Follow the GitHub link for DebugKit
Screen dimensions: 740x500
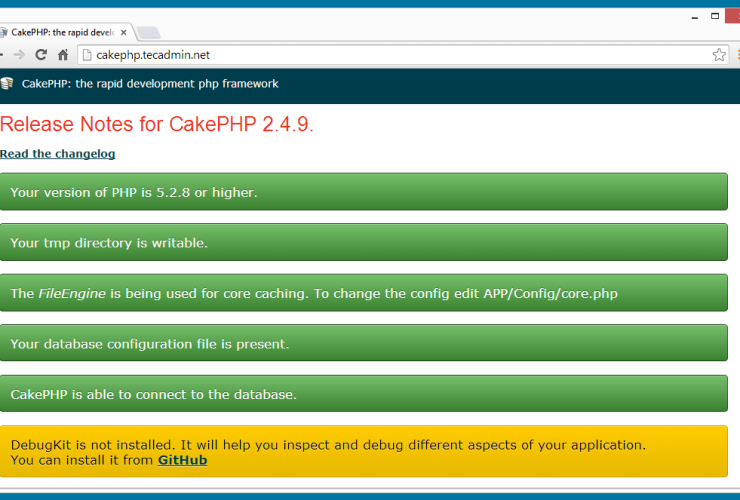[x=182, y=460]
